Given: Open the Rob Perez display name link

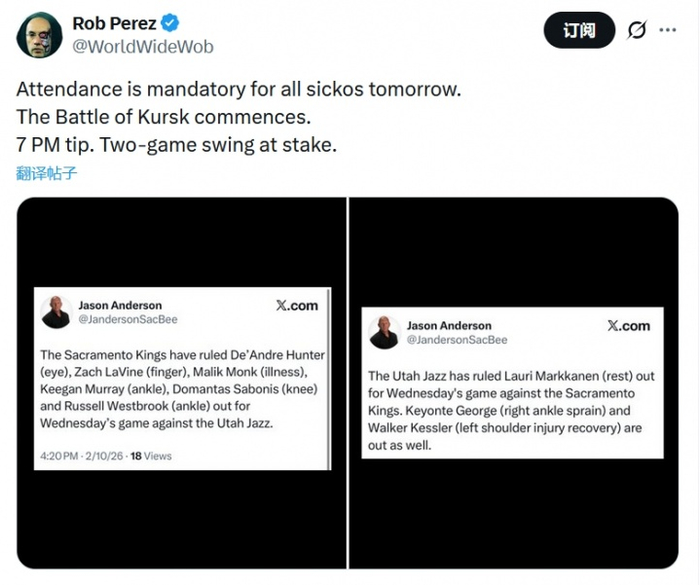Looking at the screenshot, I should click(x=114, y=22).
